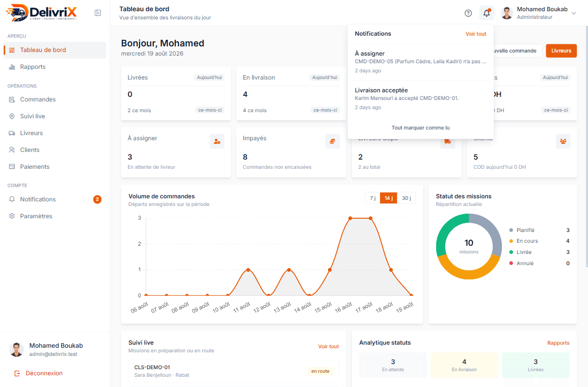Click the page vertical scrollbar
Viewport: 588px width, 387px height.
(586, 146)
